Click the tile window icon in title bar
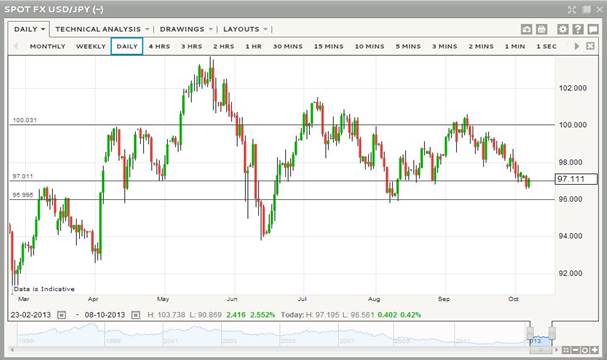Screen dimensions: 607x360 tap(587, 10)
